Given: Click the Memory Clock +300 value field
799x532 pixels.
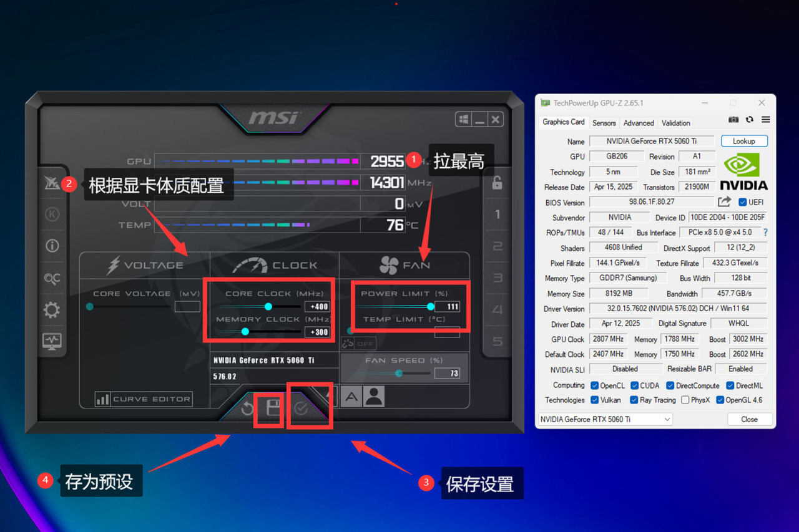Looking at the screenshot, I should tap(316, 332).
